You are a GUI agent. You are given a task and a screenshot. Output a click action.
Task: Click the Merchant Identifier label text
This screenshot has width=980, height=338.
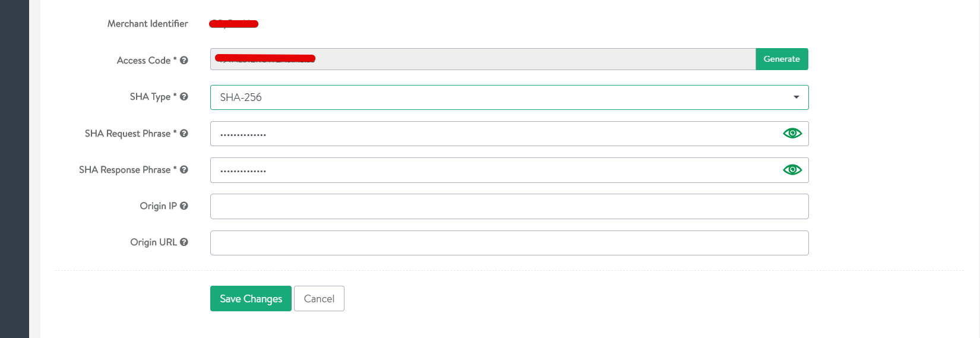[x=147, y=24]
